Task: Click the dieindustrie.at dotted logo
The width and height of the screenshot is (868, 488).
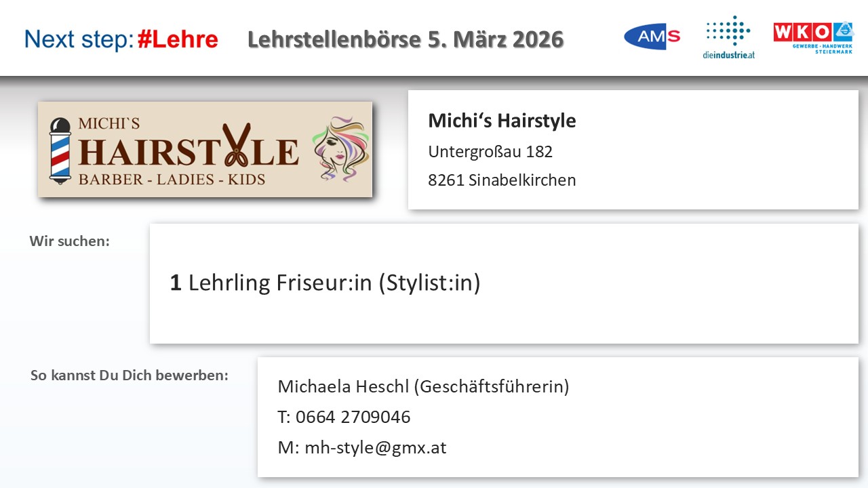Action: 728,37
